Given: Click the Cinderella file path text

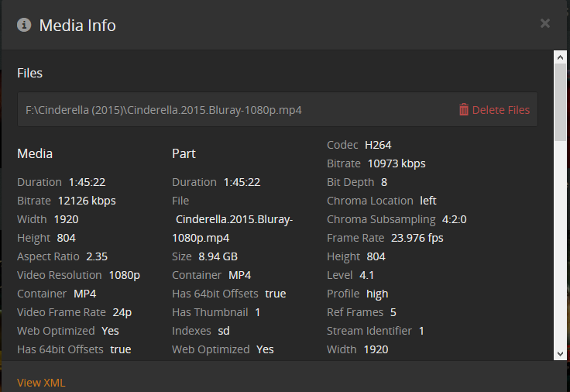Looking at the screenshot, I should point(163,110).
